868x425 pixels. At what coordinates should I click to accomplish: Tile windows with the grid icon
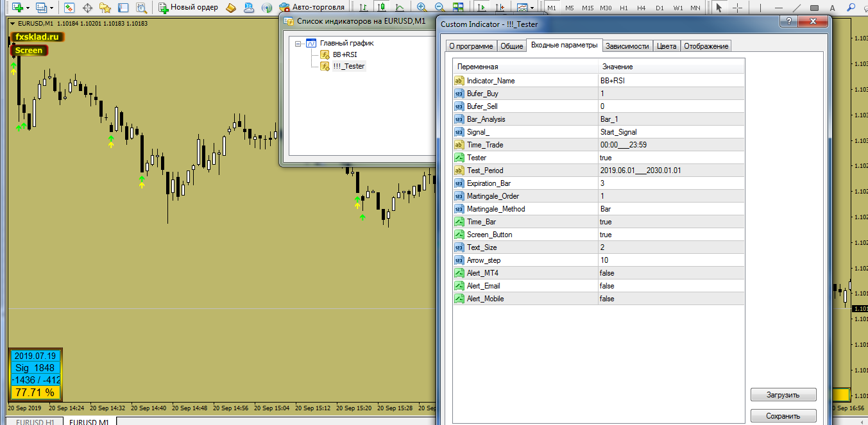click(x=457, y=8)
